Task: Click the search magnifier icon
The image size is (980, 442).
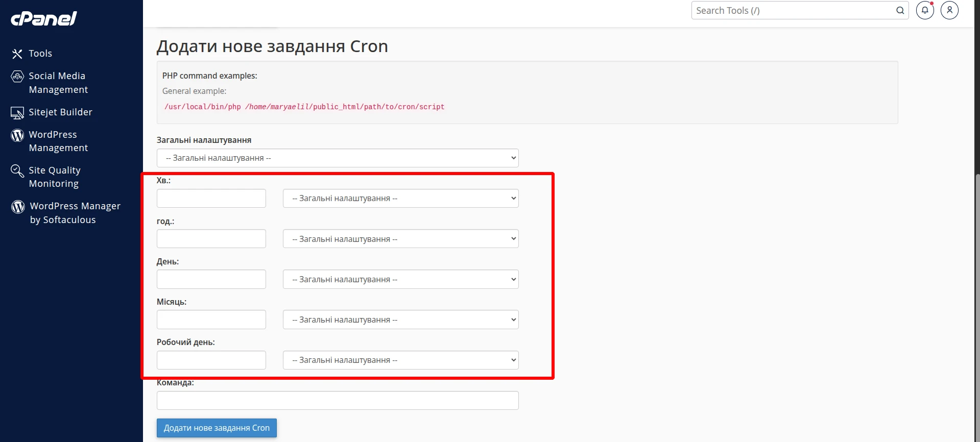Action: pos(900,10)
